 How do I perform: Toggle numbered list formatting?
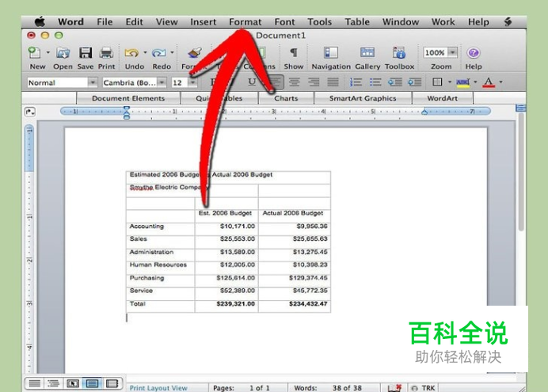pos(356,82)
